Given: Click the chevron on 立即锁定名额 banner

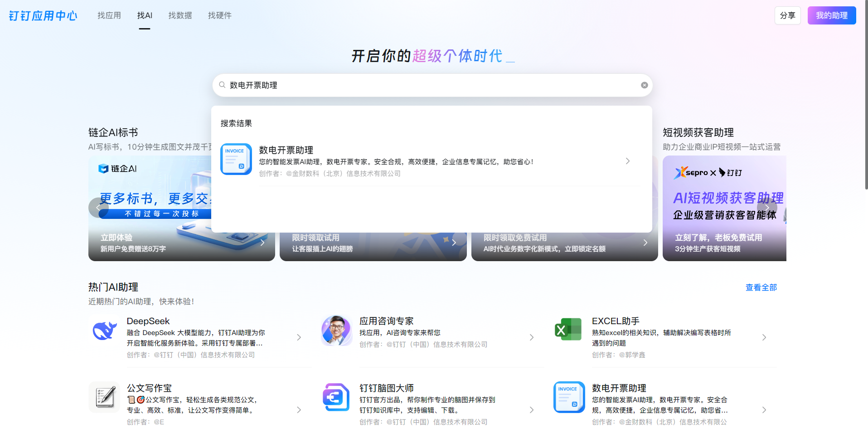Looking at the screenshot, I should point(645,243).
